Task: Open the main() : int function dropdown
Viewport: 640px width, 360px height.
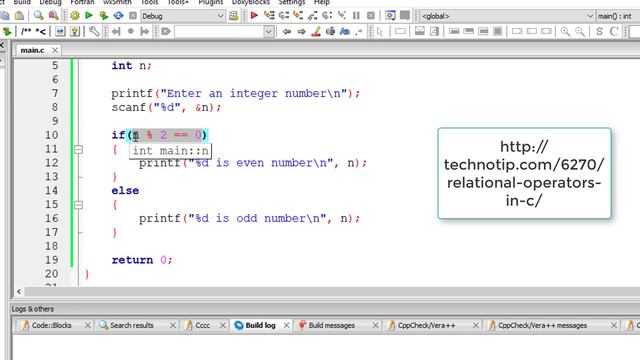Action: pos(618,16)
